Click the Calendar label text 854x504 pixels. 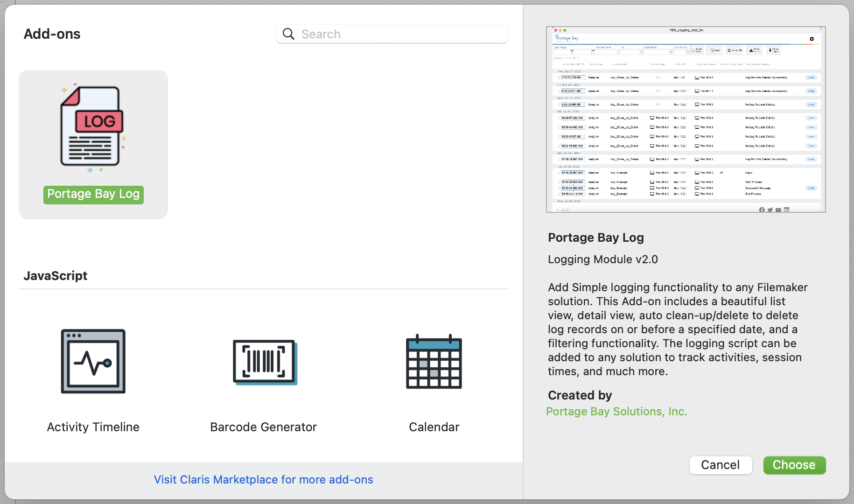434,427
